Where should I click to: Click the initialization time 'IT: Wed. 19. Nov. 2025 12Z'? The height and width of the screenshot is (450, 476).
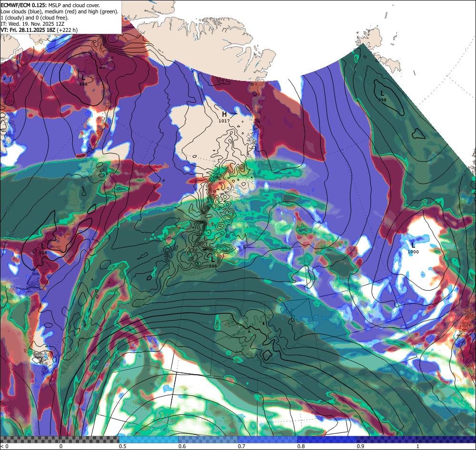coord(32,24)
